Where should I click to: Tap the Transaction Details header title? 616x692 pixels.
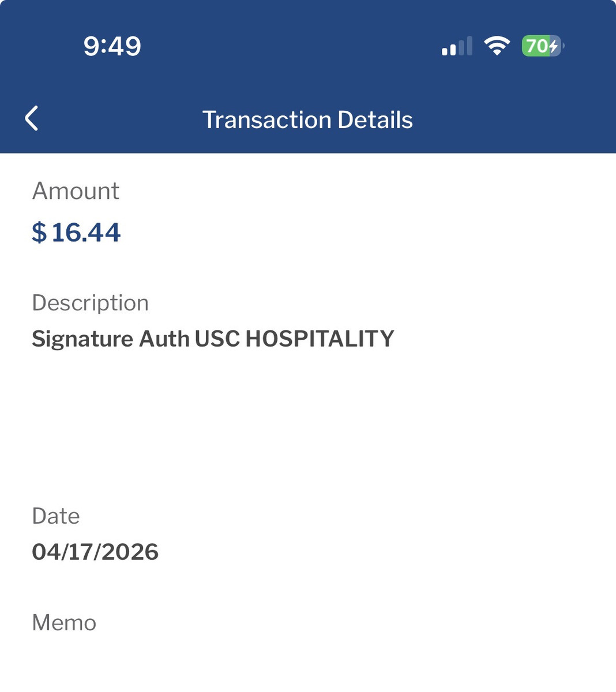tap(307, 120)
